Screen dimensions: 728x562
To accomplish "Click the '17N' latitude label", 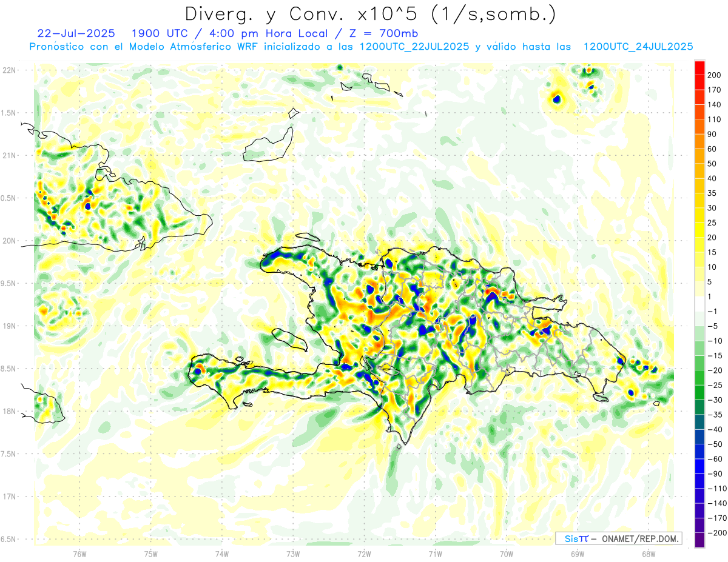I will (x=8, y=497).
